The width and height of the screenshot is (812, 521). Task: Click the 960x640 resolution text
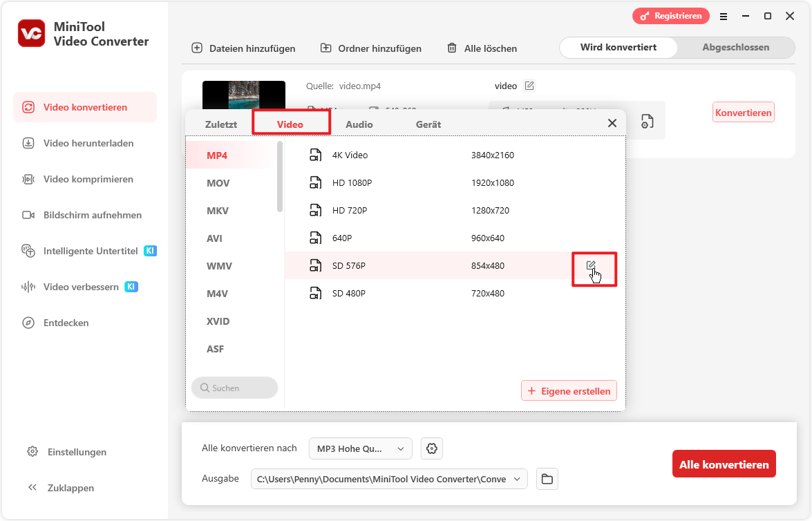click(488, 238)
